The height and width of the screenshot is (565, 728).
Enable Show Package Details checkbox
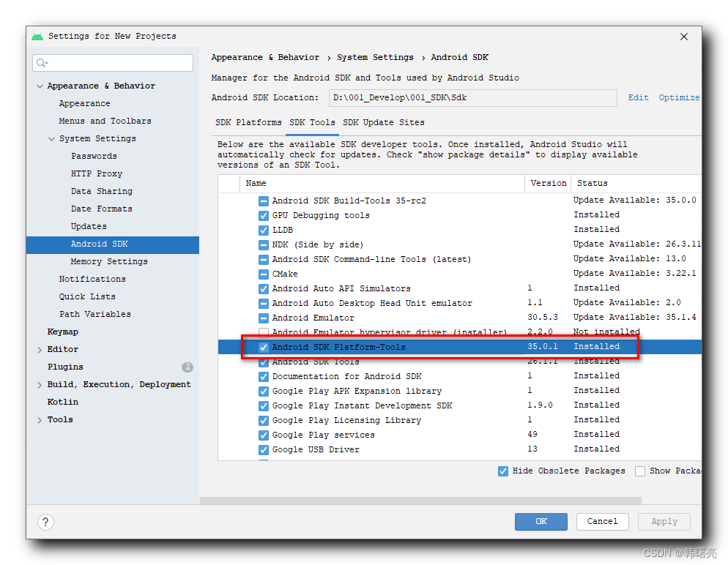(x=640, y=471)
